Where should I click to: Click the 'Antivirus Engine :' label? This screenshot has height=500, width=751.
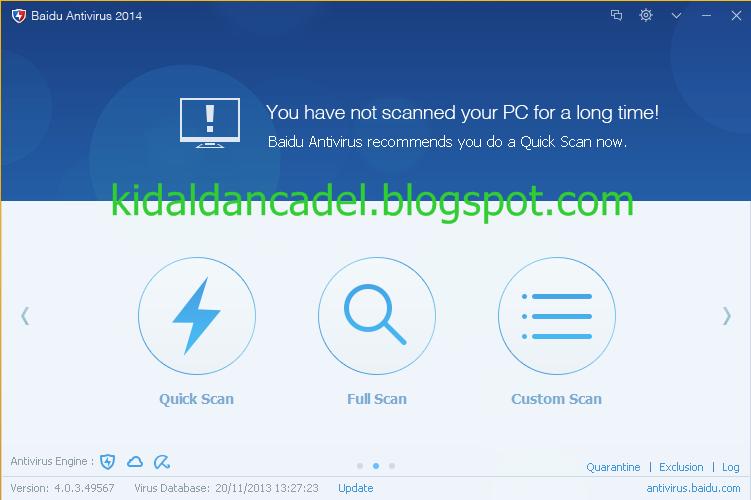click(52, 461)
